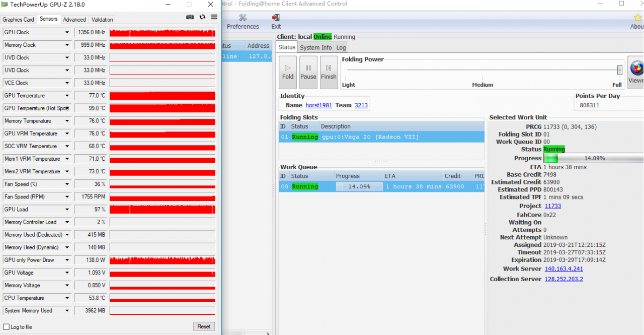Click the GPU Load sensor graph
The height and width of the screenshot is (335, 644).
[x=163, y=209]
